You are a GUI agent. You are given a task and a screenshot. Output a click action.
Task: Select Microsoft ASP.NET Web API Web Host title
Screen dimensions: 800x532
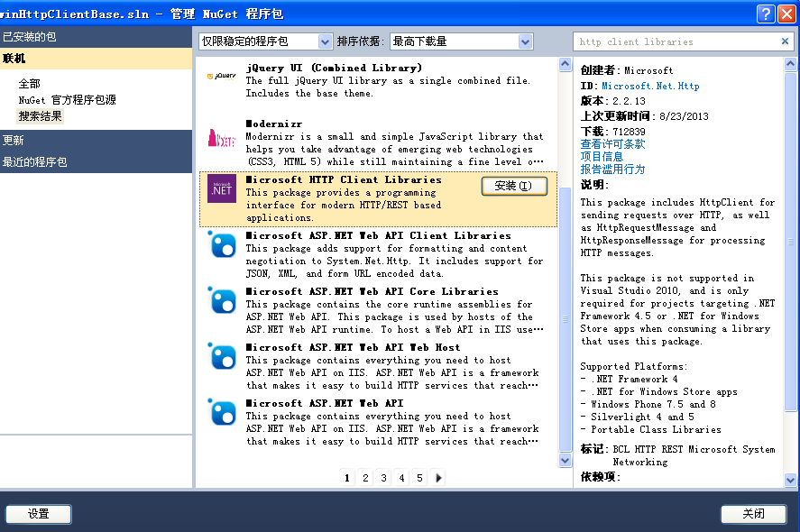pyautogui.click(x=353, y=347)
